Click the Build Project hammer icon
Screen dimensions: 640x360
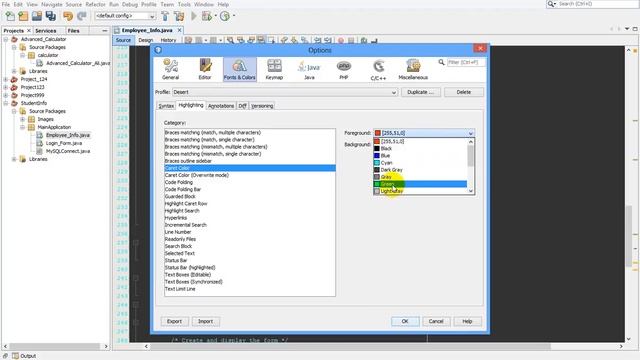[165, 16]
